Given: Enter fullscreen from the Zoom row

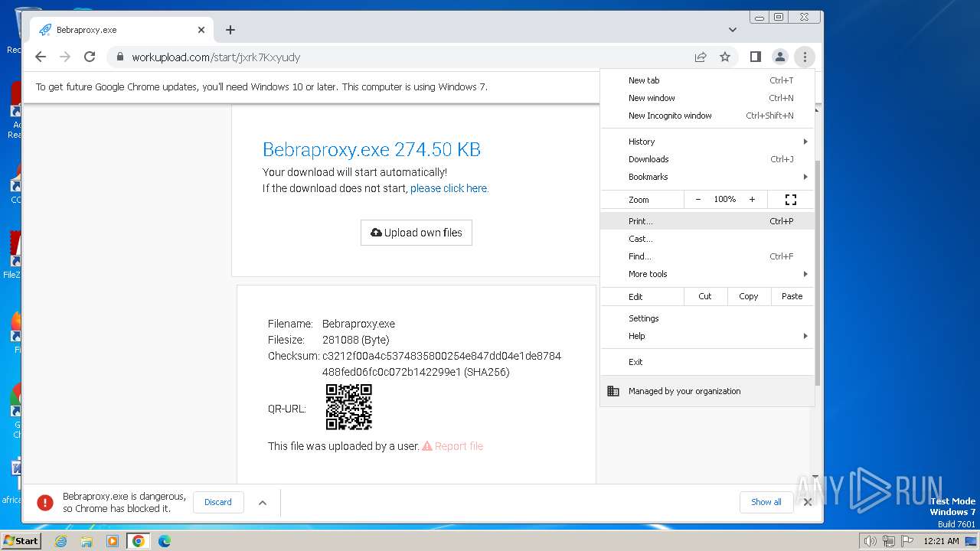Looking at the screenshot, I should [791, 200].
